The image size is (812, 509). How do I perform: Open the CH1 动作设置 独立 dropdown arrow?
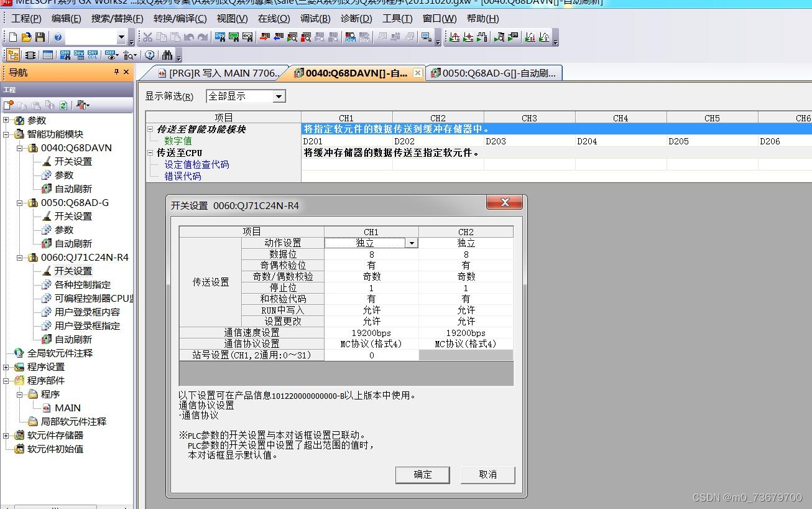[x=411, y=243]
